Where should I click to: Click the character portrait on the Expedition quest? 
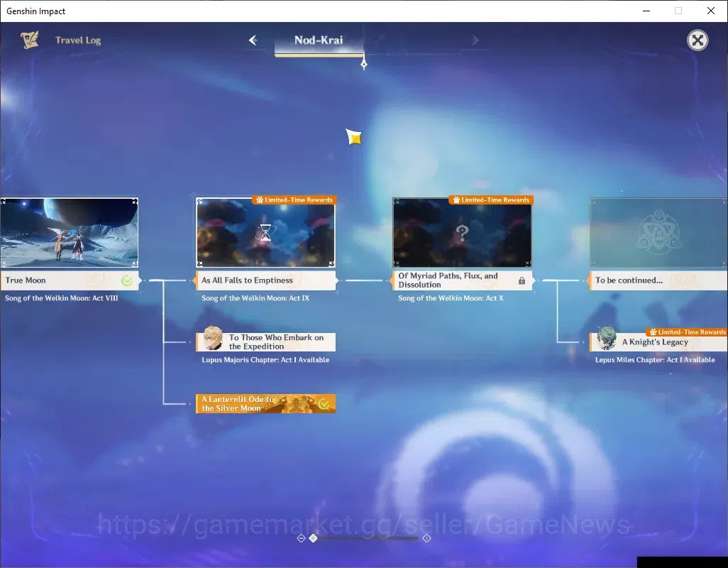(213, 338)
